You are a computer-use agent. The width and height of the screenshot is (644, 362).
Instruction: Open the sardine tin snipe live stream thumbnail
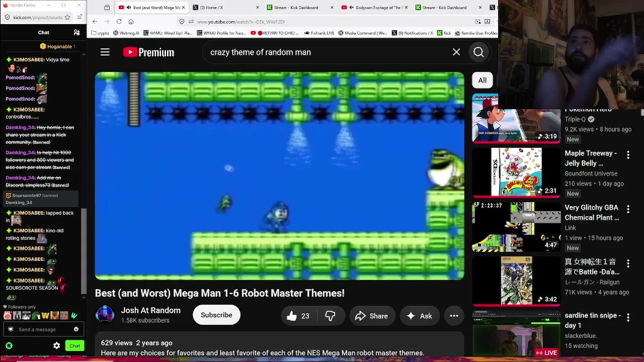pos(516,334)
